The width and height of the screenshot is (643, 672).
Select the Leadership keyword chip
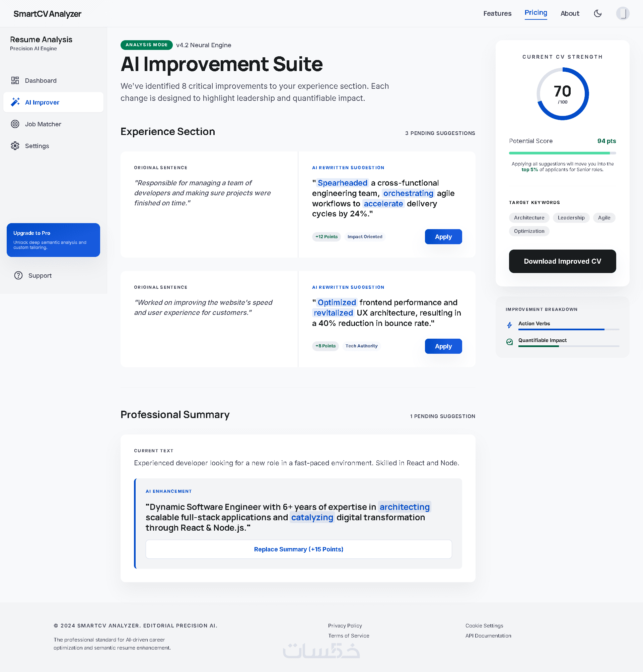click(571, 218)
